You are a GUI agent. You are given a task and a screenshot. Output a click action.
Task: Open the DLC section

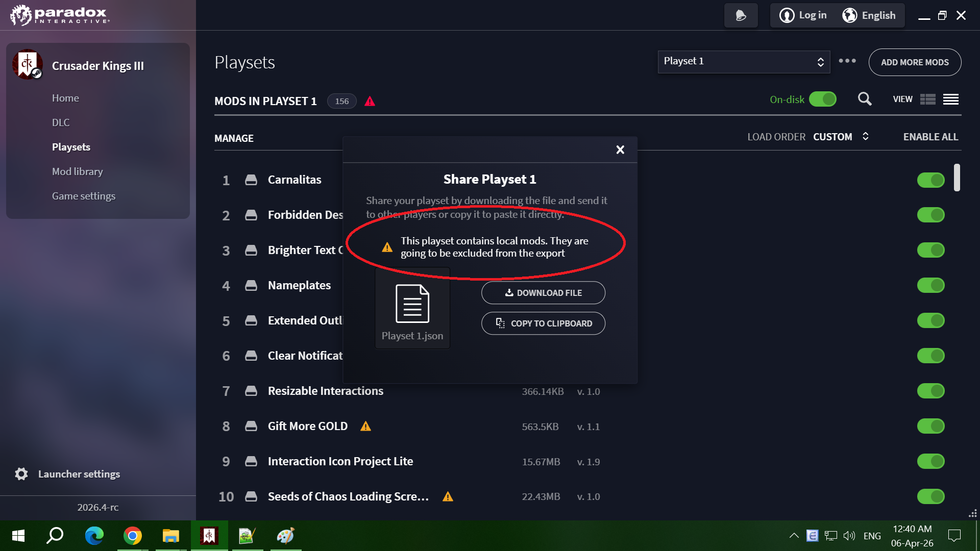(x=61, y=122)
